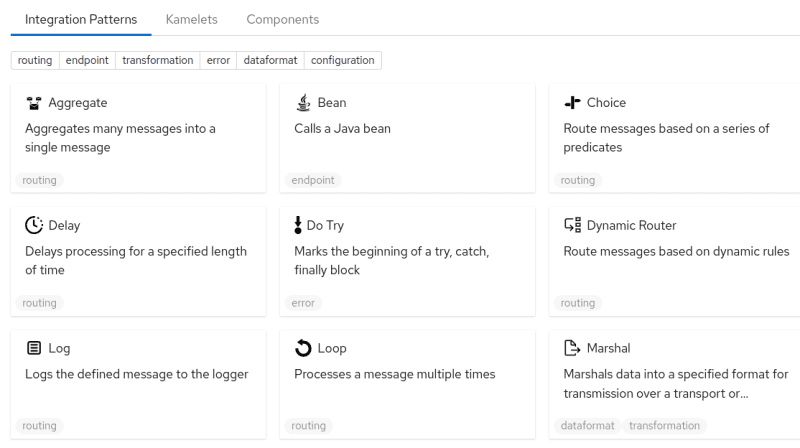The image size is (800, 448).
Task: Click the dataformat label on Marshal card
Action: point(587,425)
